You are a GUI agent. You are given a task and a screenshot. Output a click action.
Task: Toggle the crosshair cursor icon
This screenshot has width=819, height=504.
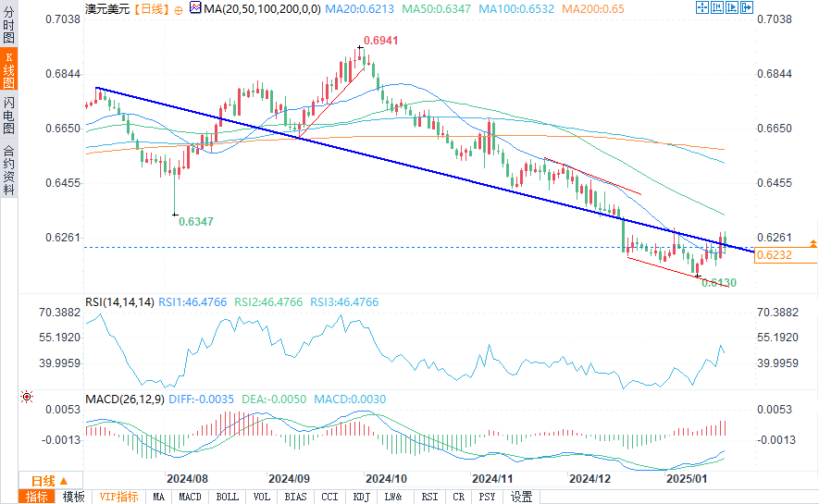pyautogui.click(x=702, y=7)
